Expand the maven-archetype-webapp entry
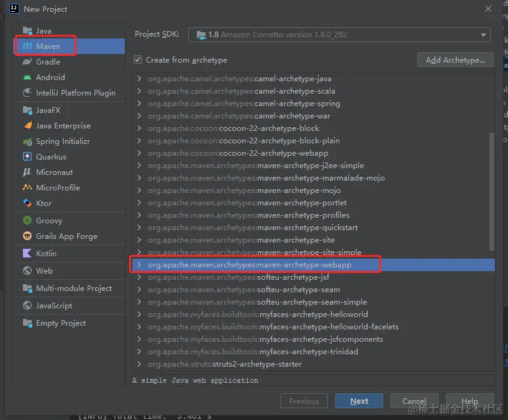The height and width of the screenshot is (420, 508). (x=139, y=265)
